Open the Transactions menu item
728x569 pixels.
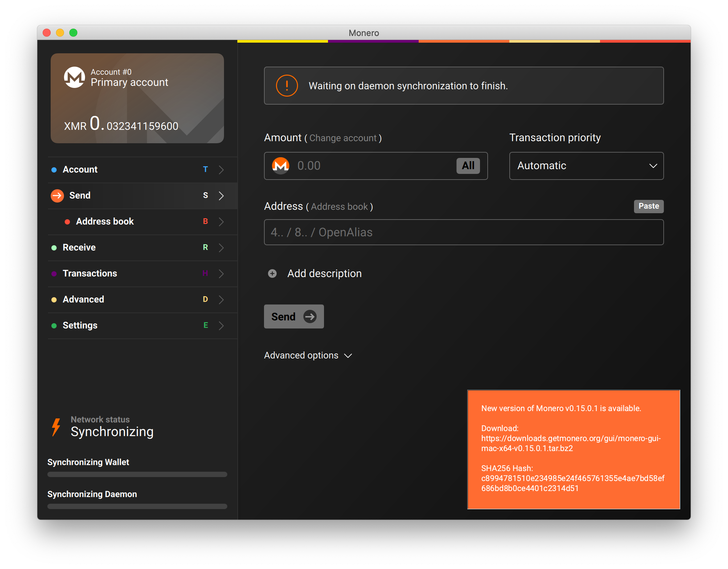tap(90, 274)
